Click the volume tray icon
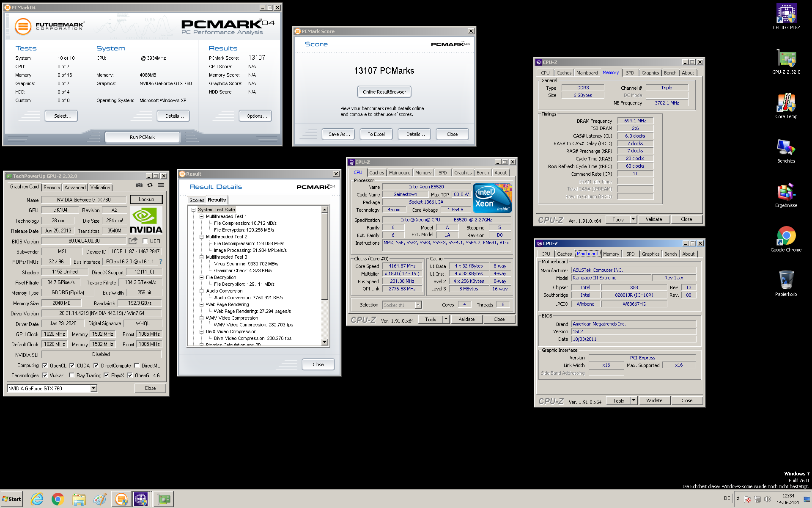Image resolution: width=812 pixels, height=508 pixels. [x=768, y=499]
